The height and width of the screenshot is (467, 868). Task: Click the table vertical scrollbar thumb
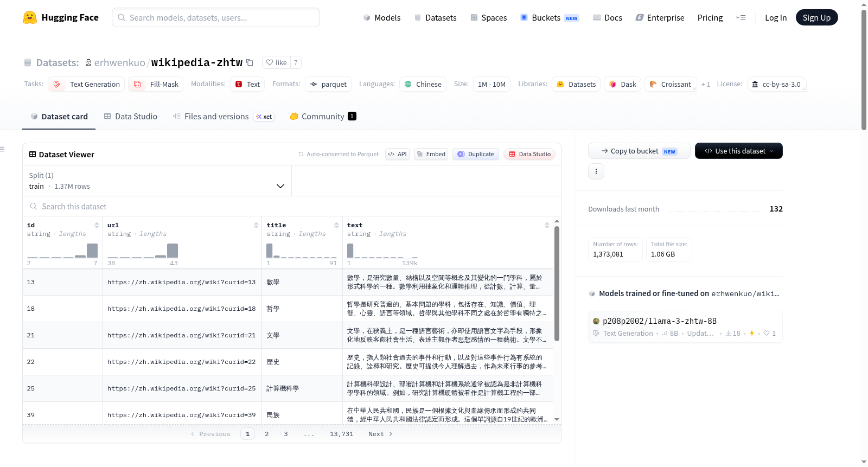click(x=557, y=283)
